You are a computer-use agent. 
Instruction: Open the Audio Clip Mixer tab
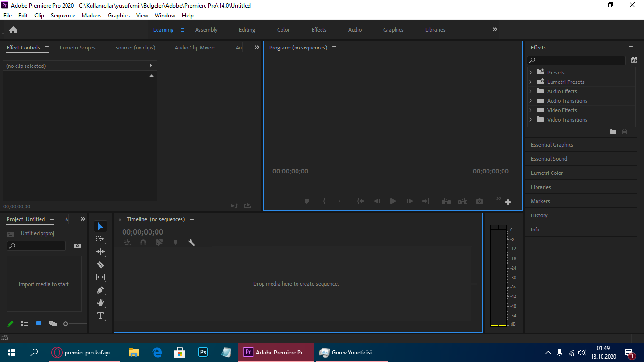coord(195,48)
